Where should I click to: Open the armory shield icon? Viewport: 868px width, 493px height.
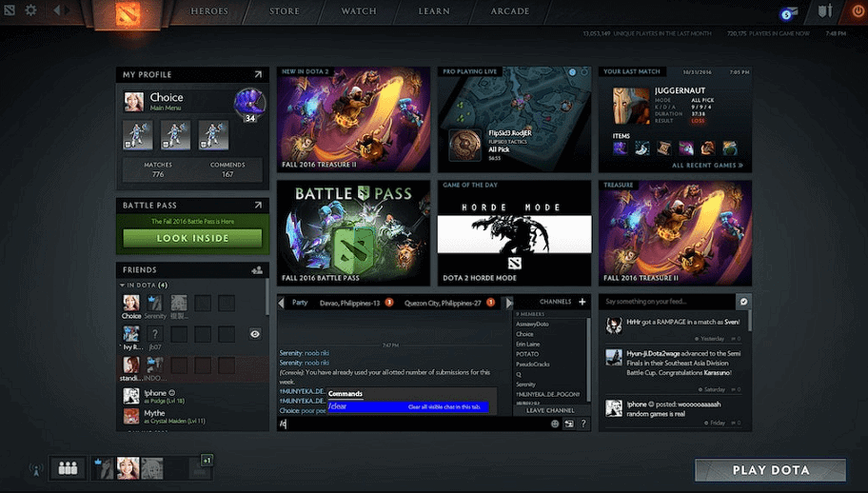click(x=825, y=10)
